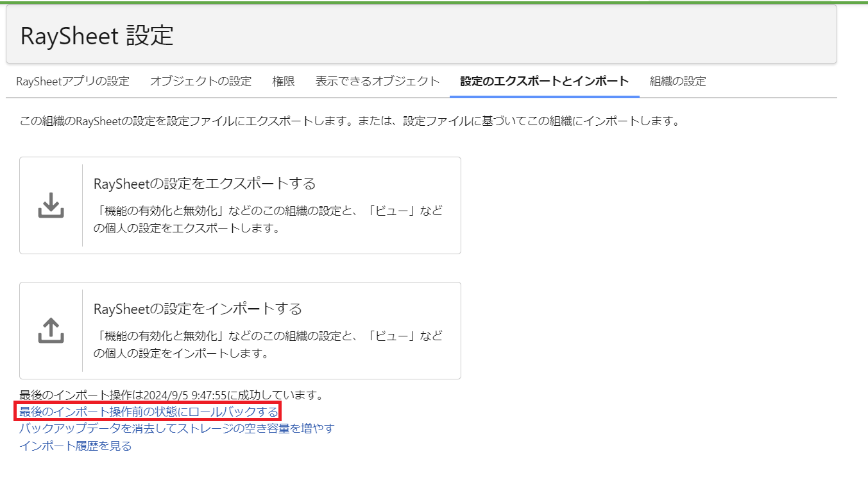
Task: Click the export download arrow icon
Action: coord(51,205)
